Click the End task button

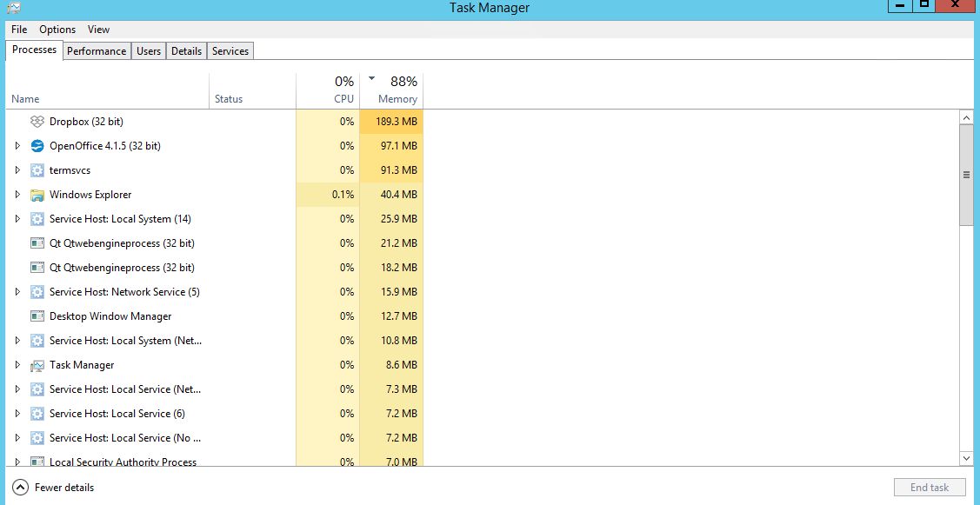[930, 488]
